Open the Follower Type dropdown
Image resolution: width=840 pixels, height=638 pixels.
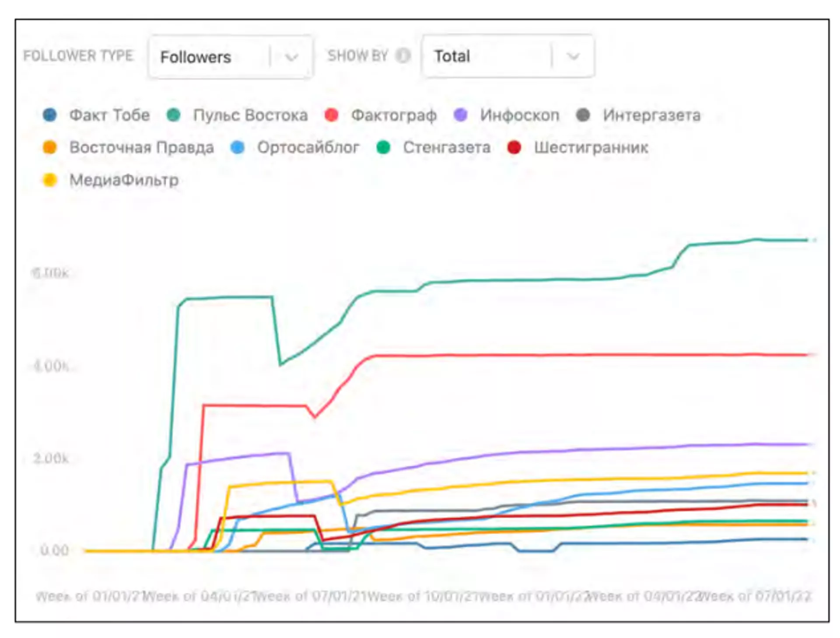pyautogui.click(x=210, y=57)
